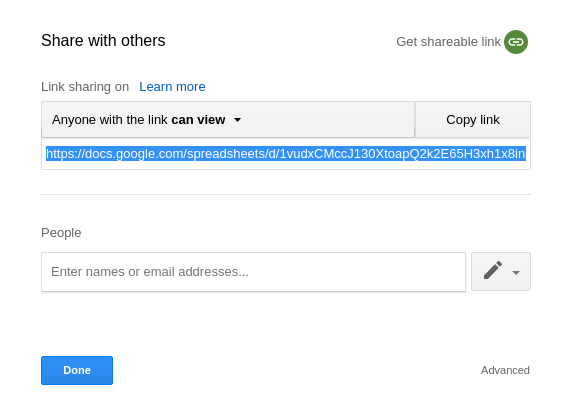Open the Learn more link
573x417 pixels.
[172, 87]
